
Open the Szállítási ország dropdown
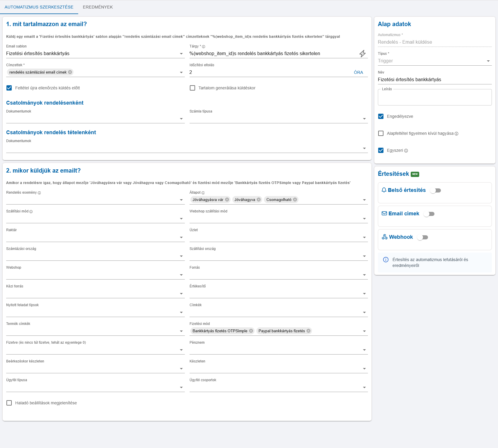[279, 256]
